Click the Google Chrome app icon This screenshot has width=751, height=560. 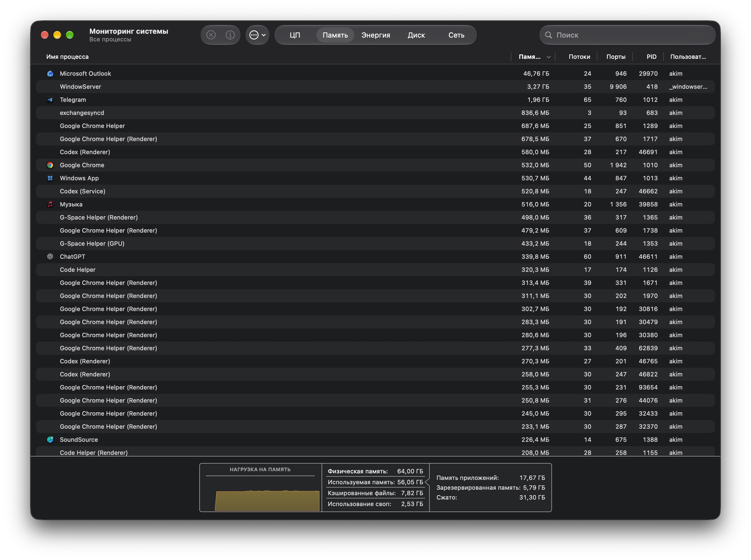coord(50,165)
